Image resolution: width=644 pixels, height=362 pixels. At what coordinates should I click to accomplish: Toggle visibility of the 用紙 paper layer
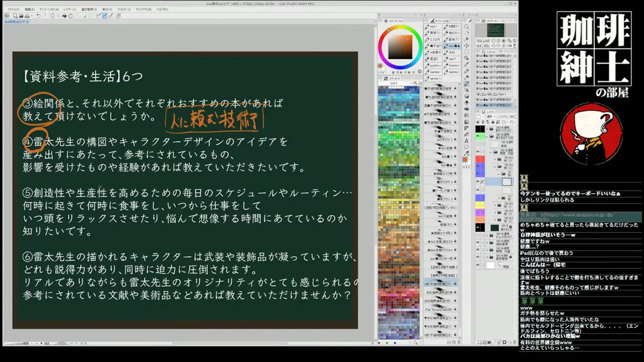[x=478, y=265]
